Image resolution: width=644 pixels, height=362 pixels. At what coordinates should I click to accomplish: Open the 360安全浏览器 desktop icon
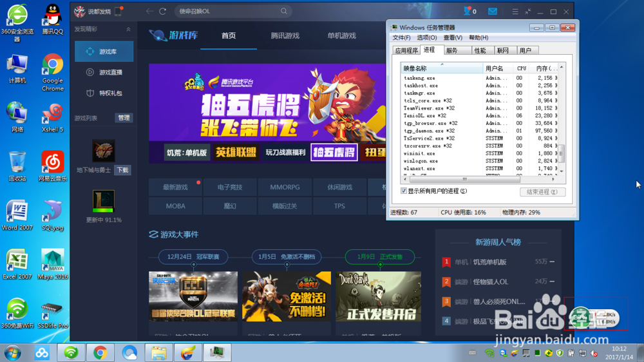17,23
